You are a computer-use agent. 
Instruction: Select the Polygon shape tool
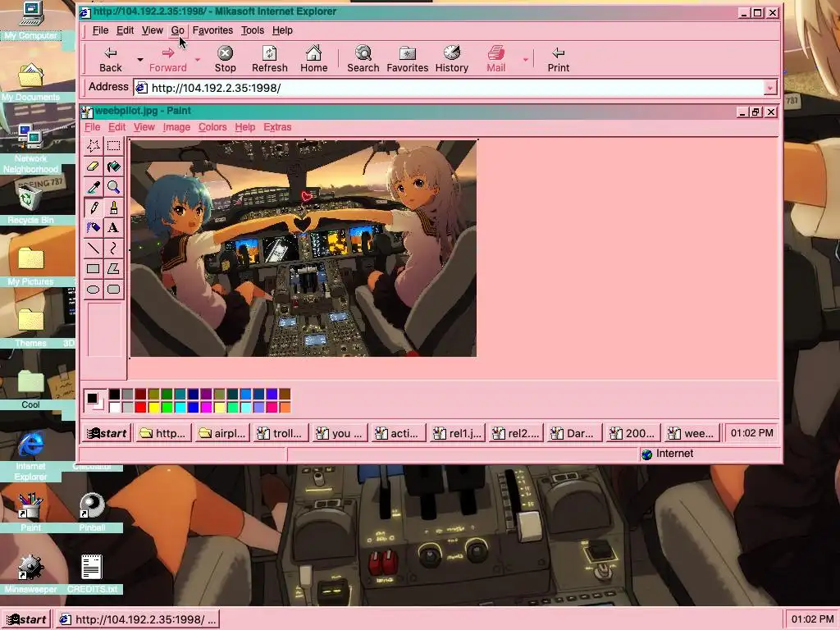point(113,269)
